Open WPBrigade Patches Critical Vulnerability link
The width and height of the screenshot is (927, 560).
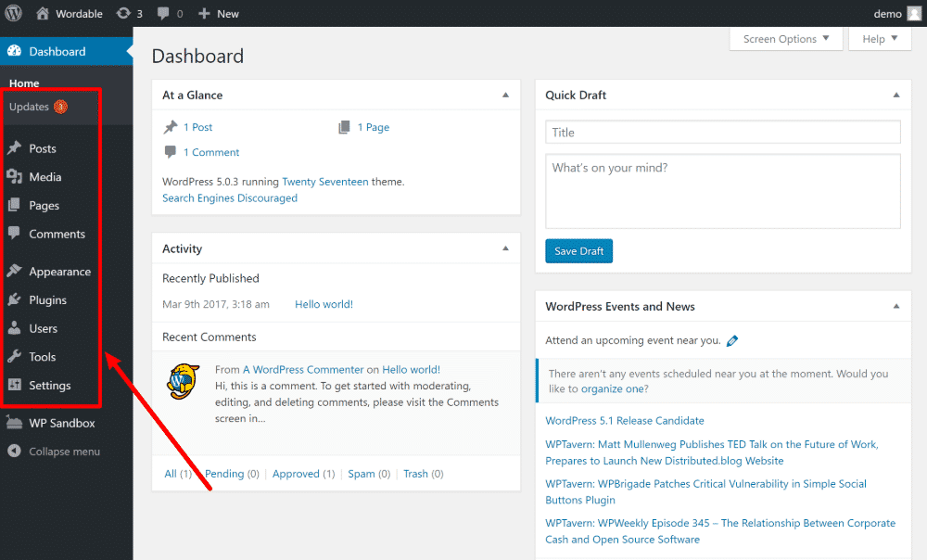(x=705, y=491)
